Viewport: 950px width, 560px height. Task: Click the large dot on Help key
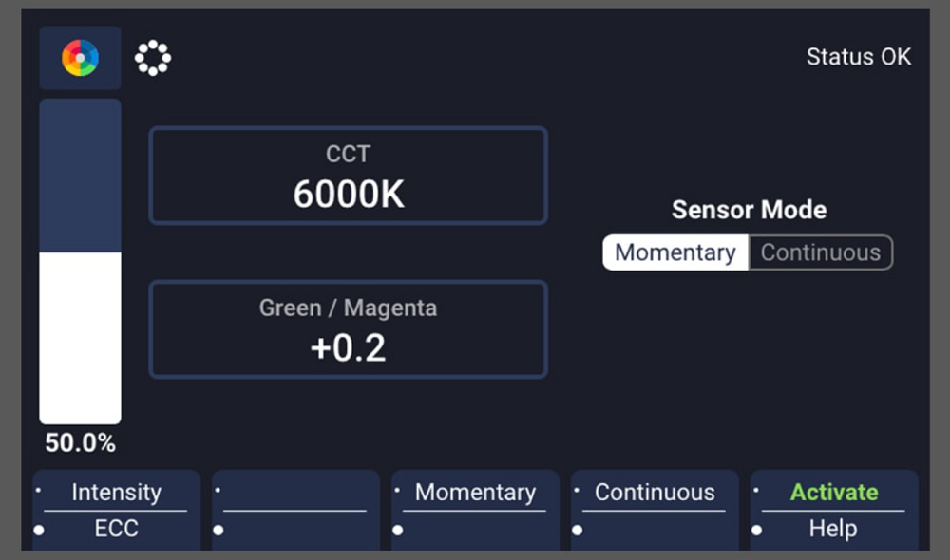click(757, 531)
